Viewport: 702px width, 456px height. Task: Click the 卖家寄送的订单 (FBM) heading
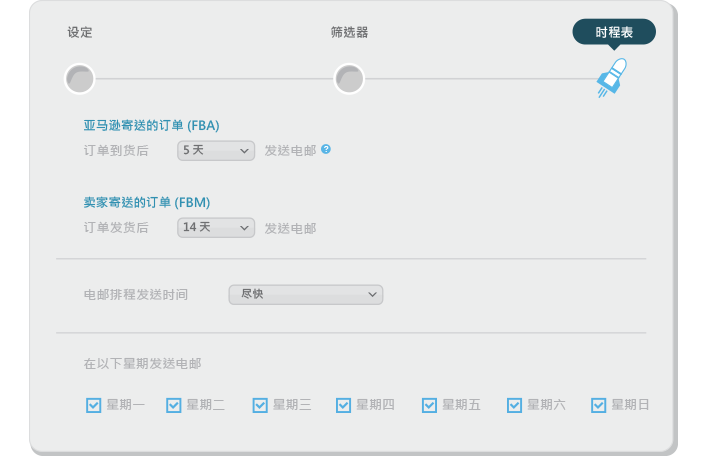click(x=146, y=203)
